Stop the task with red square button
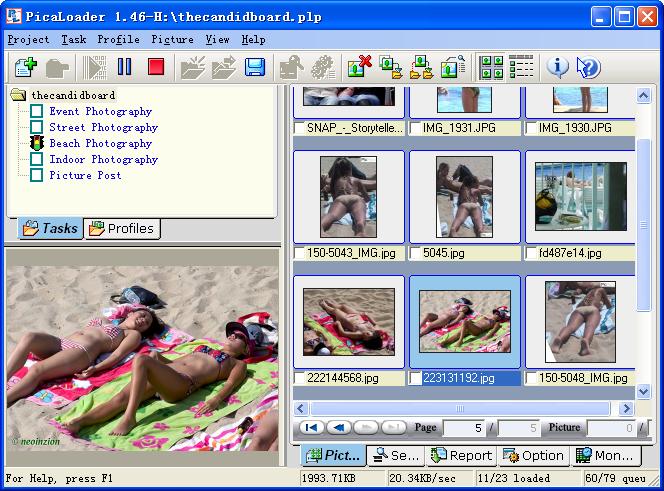Image resolution: width=664 pixels, height=491 pixels. (155, 67)
